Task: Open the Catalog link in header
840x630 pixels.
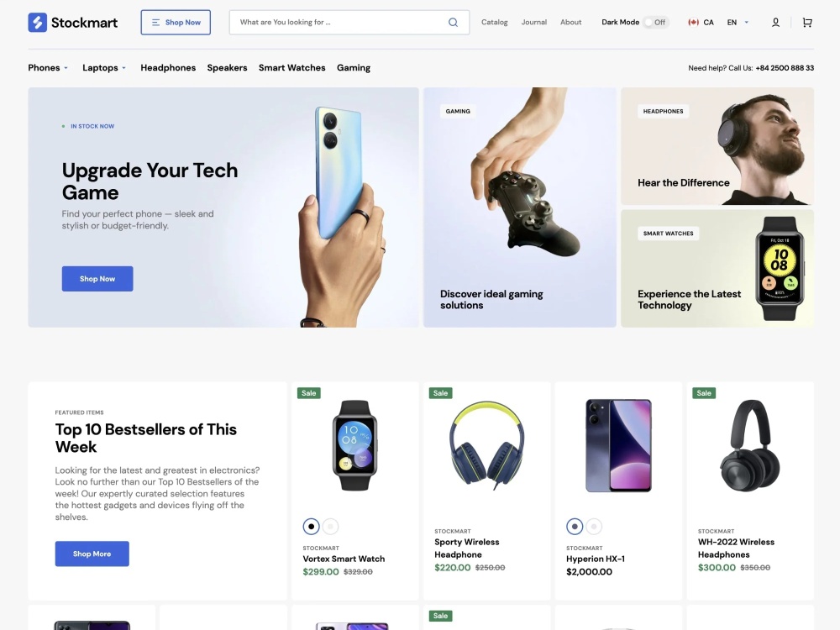Action: tap(495, 23)
